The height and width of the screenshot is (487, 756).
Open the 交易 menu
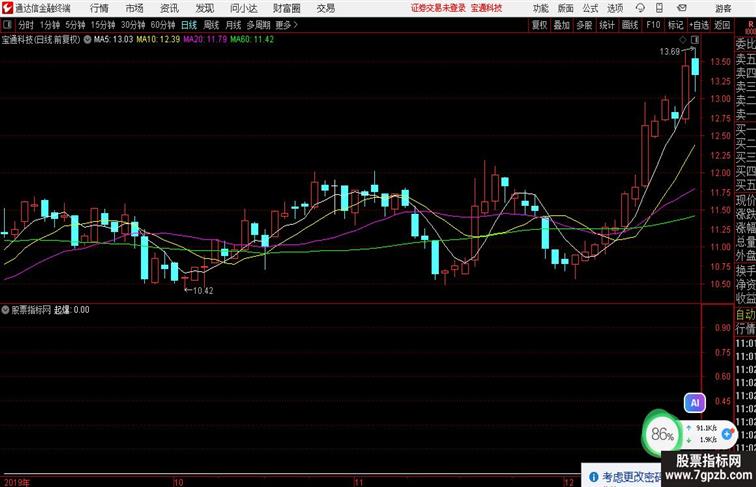click(x=325, y=8)
